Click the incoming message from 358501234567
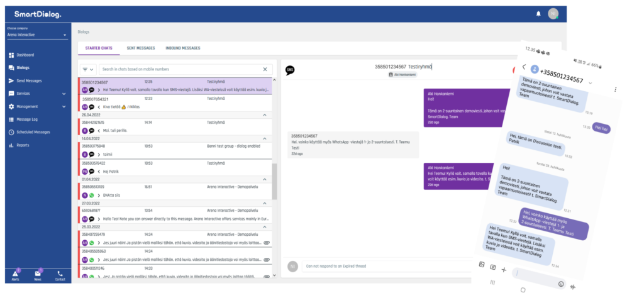Image resolution: width=644 pixels, height=293 pixels. (353, 145)
